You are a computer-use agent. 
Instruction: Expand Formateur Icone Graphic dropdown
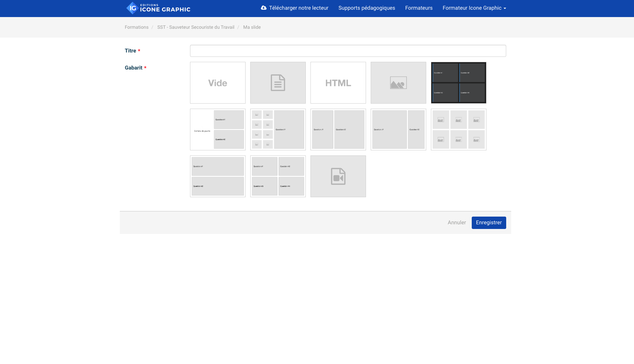point(474,8)
